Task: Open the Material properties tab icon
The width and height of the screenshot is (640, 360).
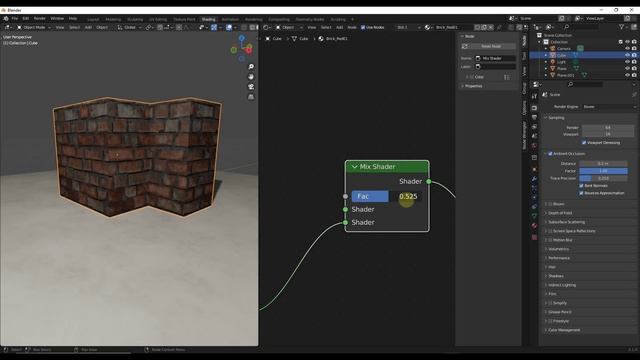Action: point(534,225)
